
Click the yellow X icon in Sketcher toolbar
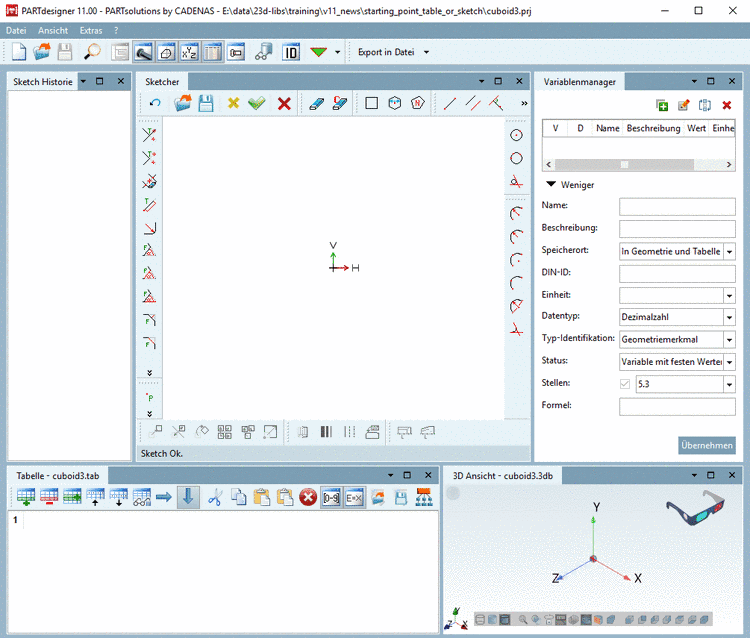[x=233, y=103]
